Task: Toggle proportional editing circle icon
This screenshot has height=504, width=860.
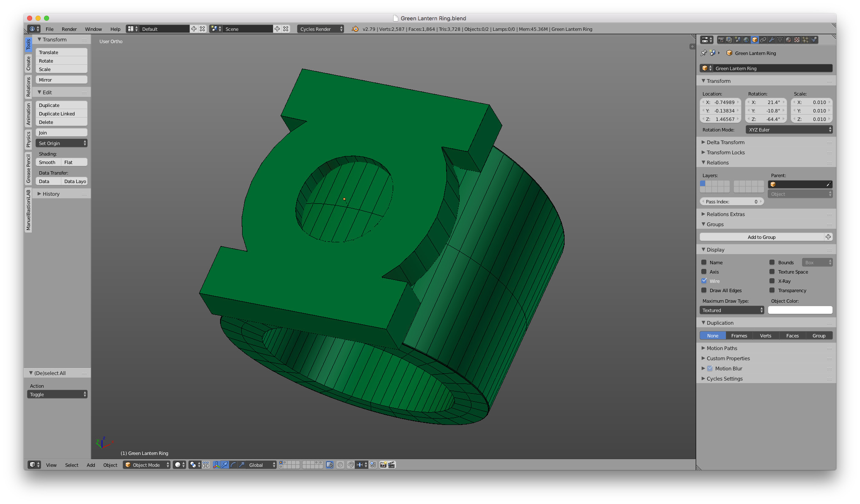Action: (340, 465)
